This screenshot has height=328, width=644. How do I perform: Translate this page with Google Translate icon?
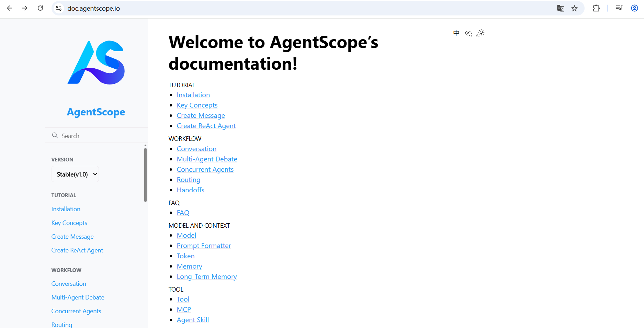[x=561, y=8]
